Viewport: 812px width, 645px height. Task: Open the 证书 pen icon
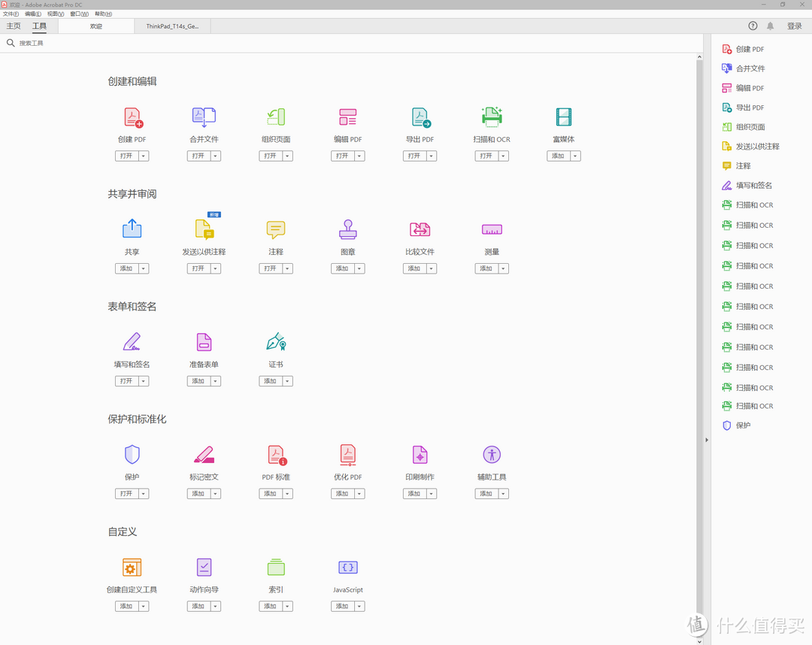tap(276, 342)
